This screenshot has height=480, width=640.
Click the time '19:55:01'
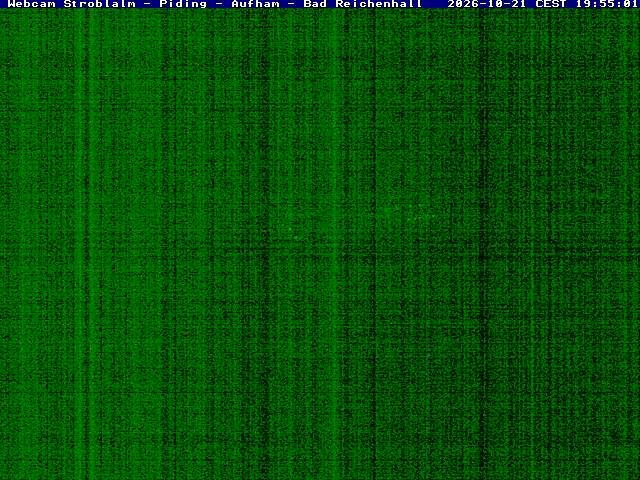[x=607, y=4]
